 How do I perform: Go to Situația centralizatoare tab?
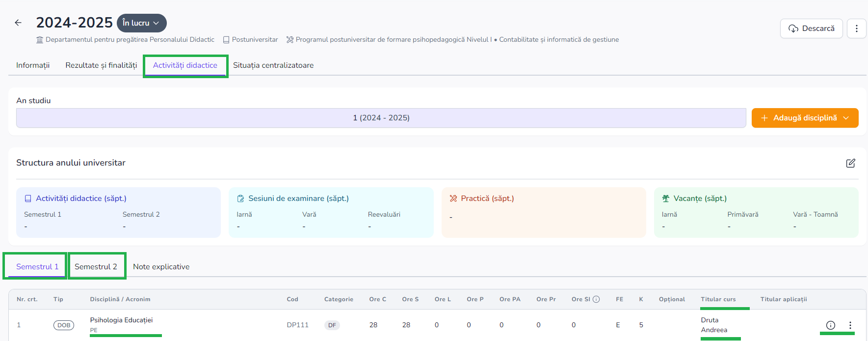(x=273, y=65)
